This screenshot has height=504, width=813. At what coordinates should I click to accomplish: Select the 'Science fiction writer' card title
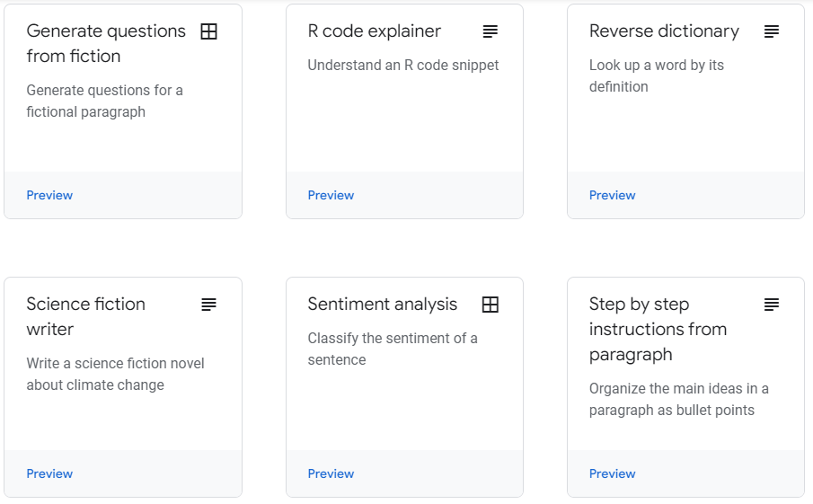click(86, 317)
